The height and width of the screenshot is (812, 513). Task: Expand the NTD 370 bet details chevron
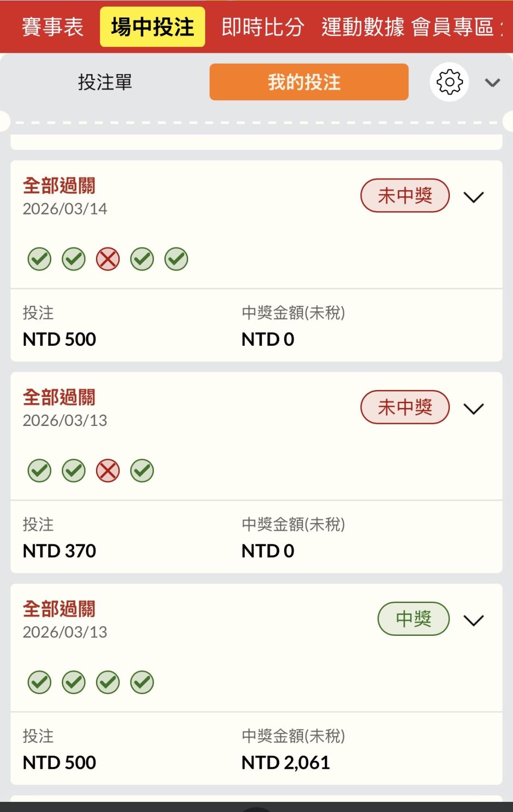pyautogui.click(x=473, y=408)
